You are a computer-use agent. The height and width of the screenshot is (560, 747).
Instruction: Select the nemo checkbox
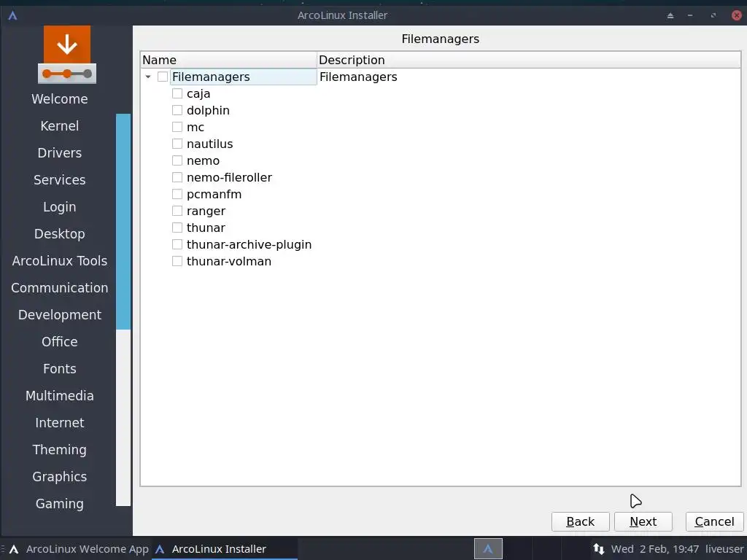pos(177,160)
